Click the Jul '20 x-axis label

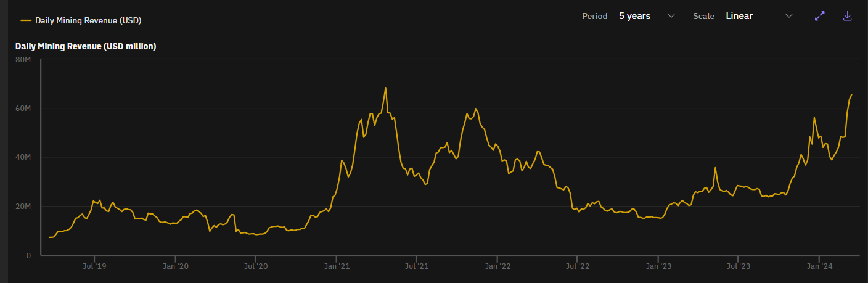point(256,266)
